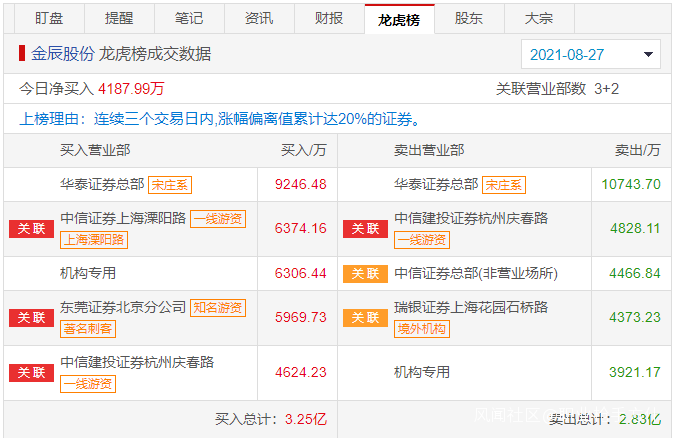Click 一线游资 tag next to 中信证券上海溧阳路

point(218,219)
